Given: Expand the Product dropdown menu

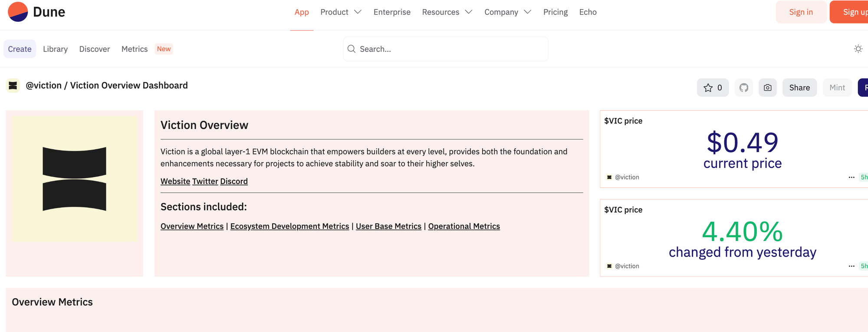Looking at the screenshot, I should pos(341,12).
